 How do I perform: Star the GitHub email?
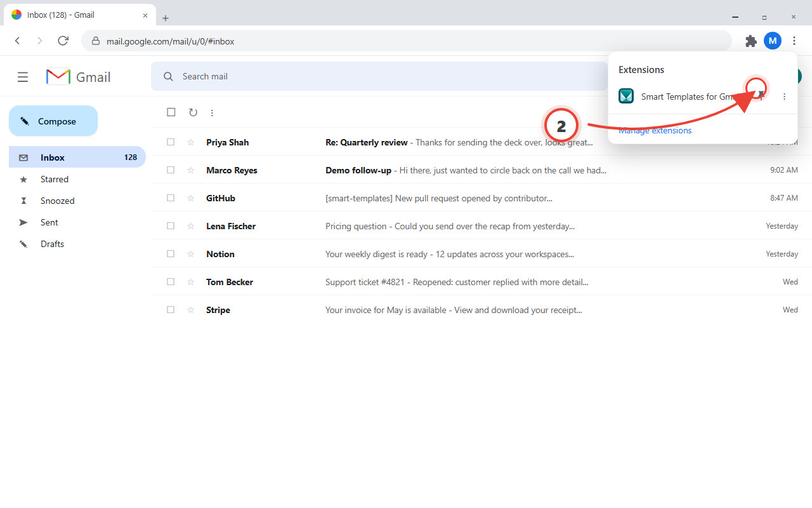click(190, 198)
